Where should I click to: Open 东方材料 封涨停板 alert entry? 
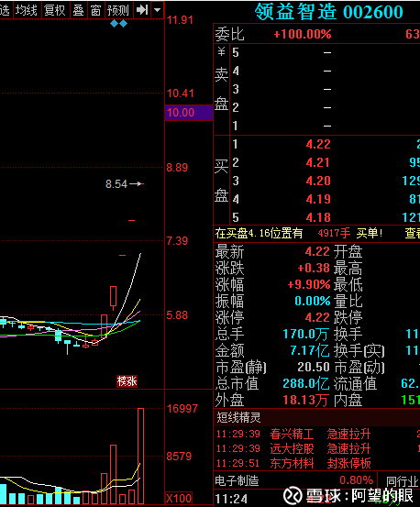(317, 463)
